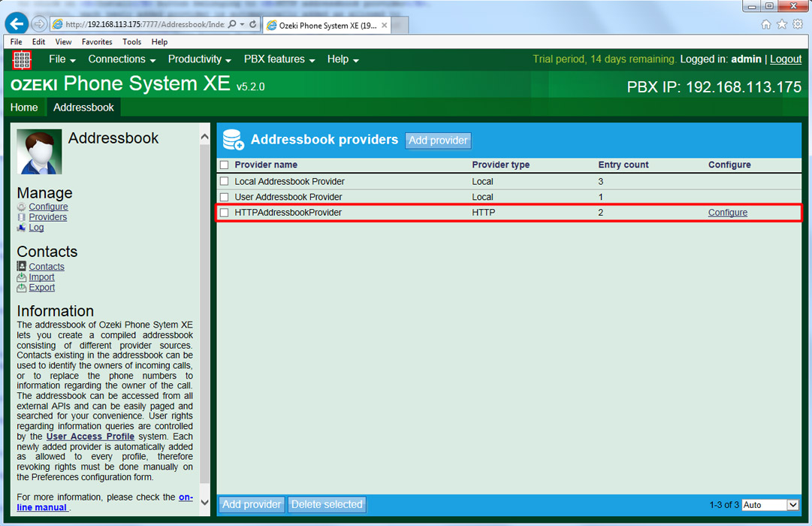Click the Logout link

786,59
